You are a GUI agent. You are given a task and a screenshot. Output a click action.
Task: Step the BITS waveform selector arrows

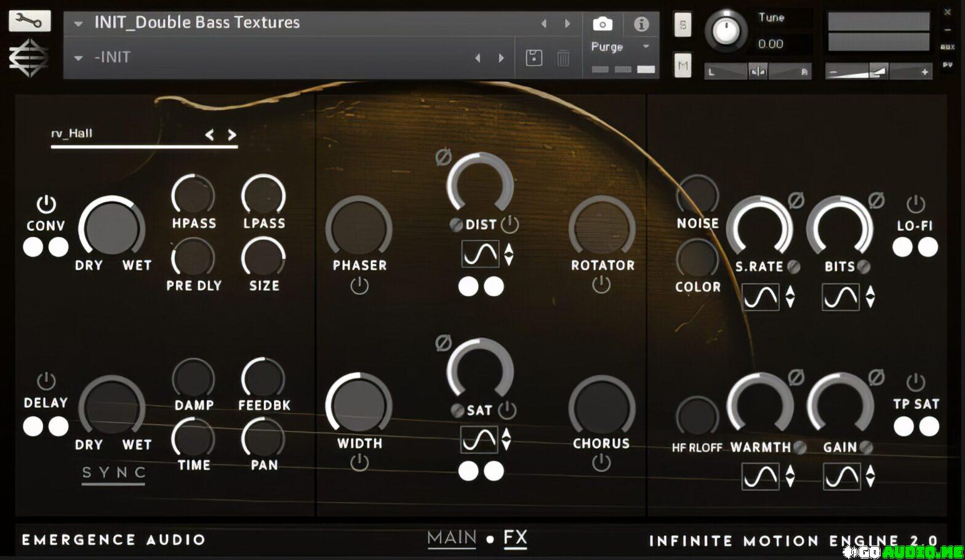click(870, 297)
